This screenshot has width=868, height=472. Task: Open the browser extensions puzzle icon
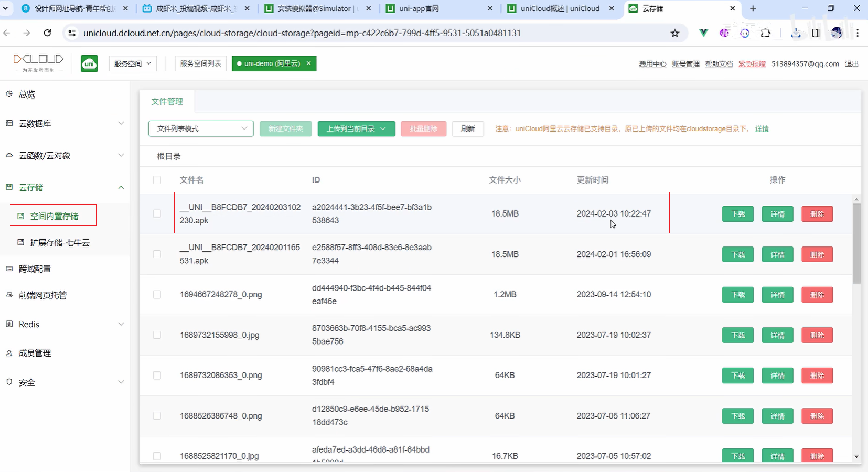click(766, 33)
